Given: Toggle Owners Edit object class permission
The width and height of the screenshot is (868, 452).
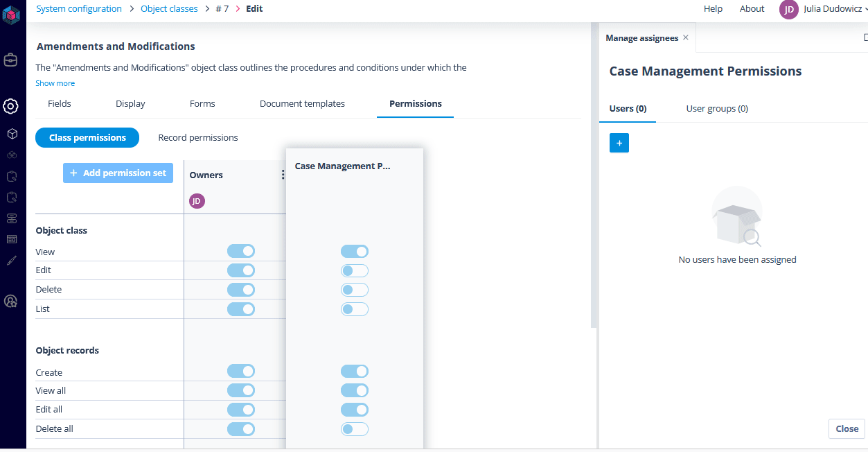Looking at the screenshot, I should tap(241, 270).
